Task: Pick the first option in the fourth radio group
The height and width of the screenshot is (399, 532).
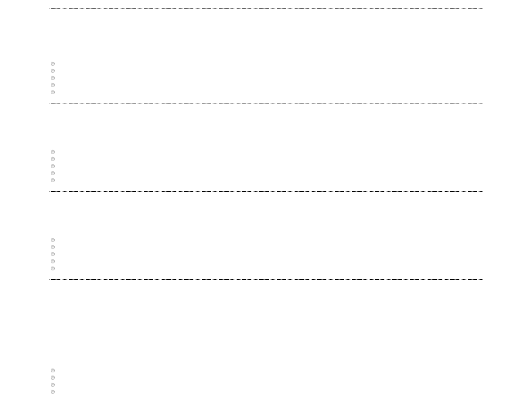Action: click(x=53, y=371)
